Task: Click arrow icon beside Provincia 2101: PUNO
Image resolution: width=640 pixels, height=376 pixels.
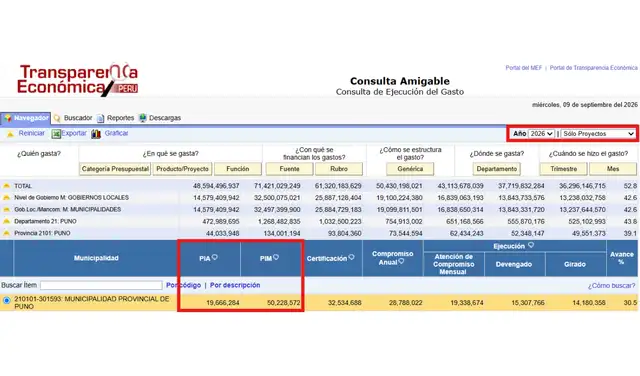Action: pos(7,233)
